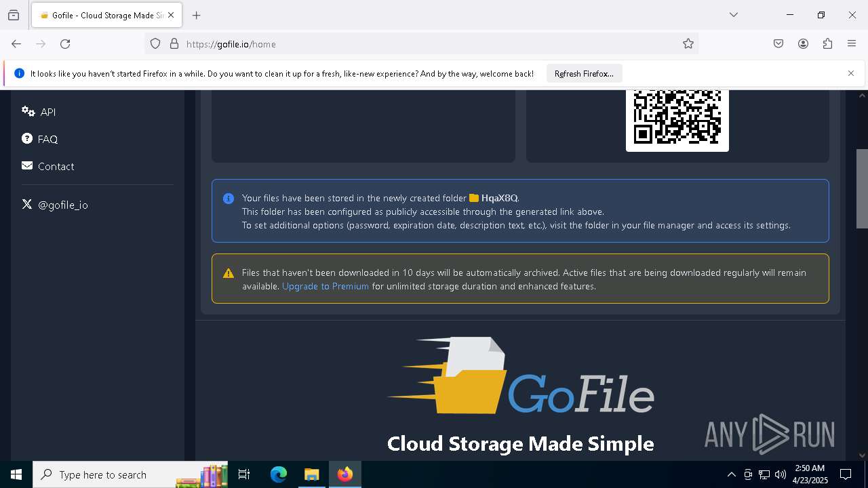Open the API sidebar link
The height and width of the screenshot is (488, 868).
click(x=39, y=112)
